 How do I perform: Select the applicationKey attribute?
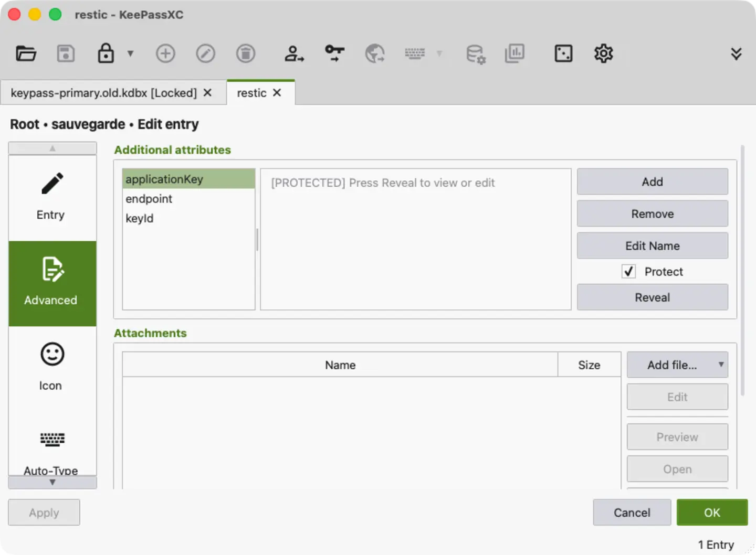coord(188,179)
